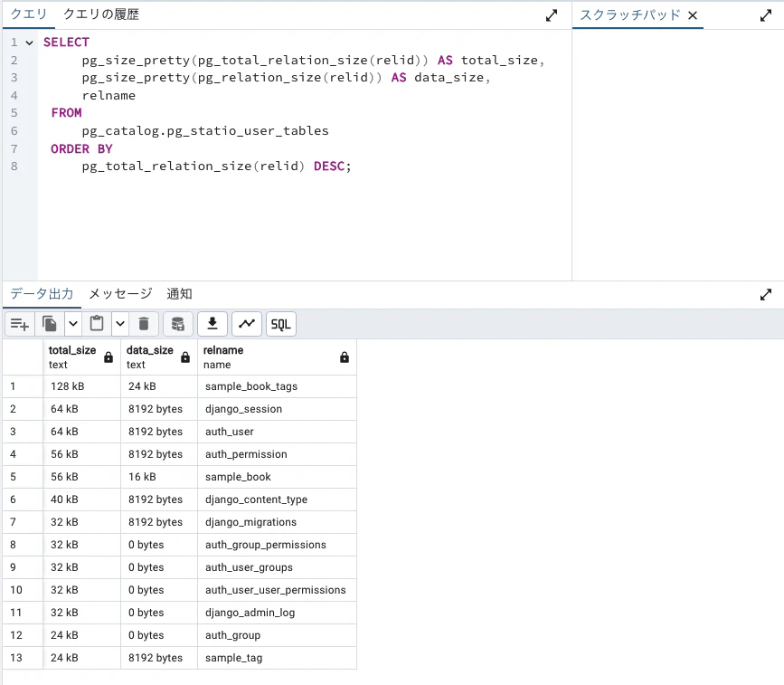
Task: Select the sample_book_tags cell
Action: coord(277,386)
